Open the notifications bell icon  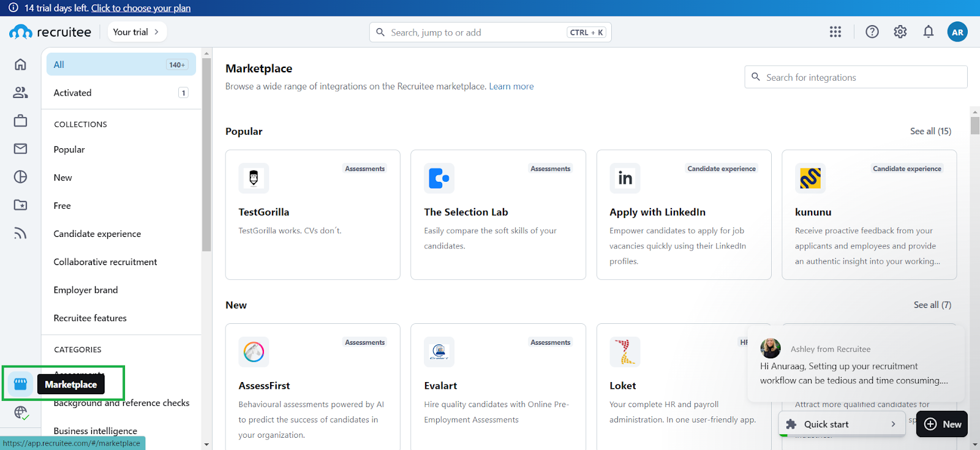[929, 32]
